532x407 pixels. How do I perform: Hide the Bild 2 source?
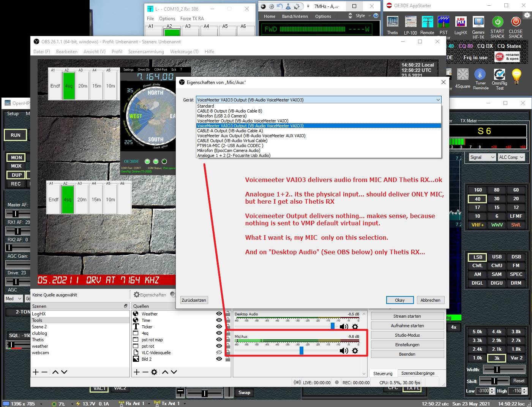click(219, 359)
